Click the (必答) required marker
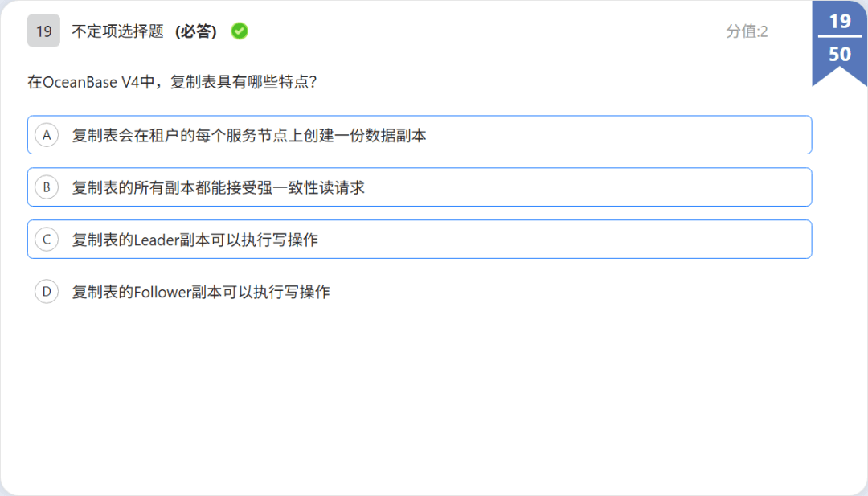 tap(196, 31)
